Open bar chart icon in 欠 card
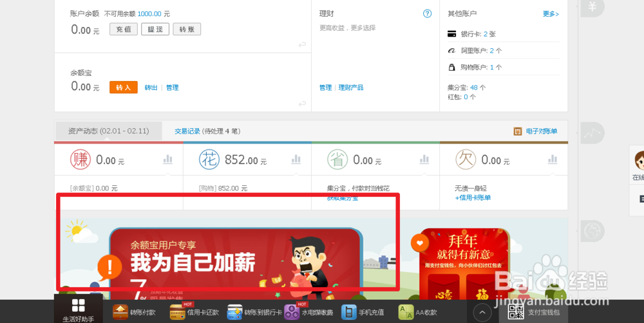 (553, 159)
